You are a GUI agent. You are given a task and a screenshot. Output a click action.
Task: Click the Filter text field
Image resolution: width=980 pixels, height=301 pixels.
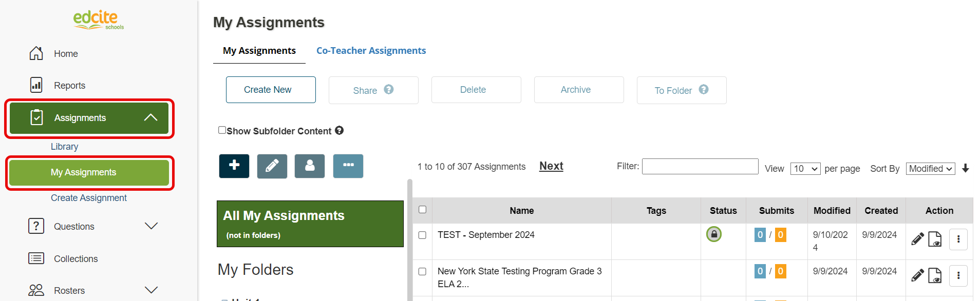coord(700,167)
